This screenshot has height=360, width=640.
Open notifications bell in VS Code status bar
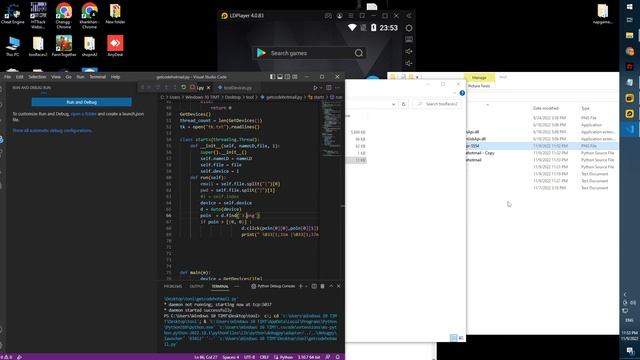(338, 357)
